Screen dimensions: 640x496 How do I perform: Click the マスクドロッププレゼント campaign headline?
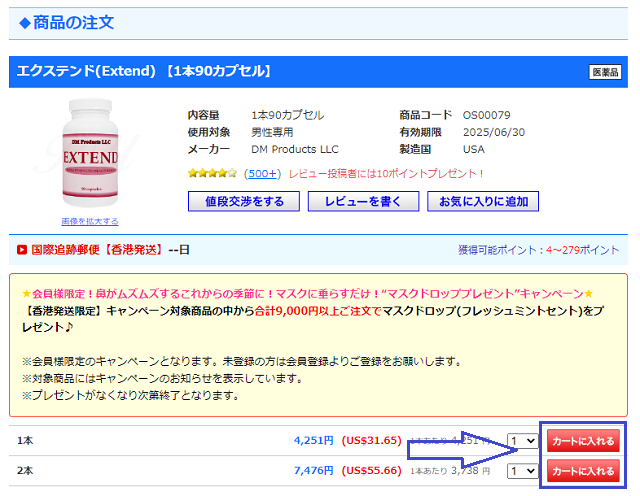pos(307,294)
